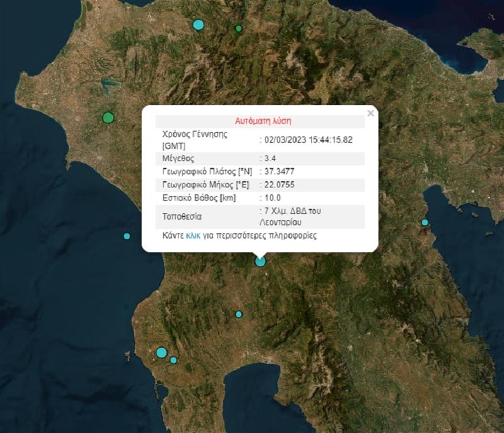Image resolution: width=504 pixels, height=433 pixels.
Task: Select the large cyan earthquake marker at map top
Action: [x=198, y=25]
